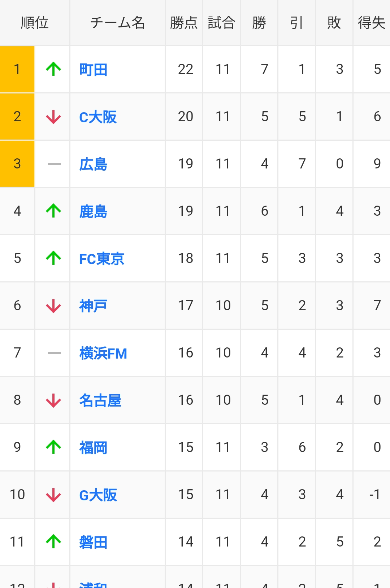The height and width of the screenshot is (588, 390).
Task: Click the 試合 column header
Action: coord(221,23)
